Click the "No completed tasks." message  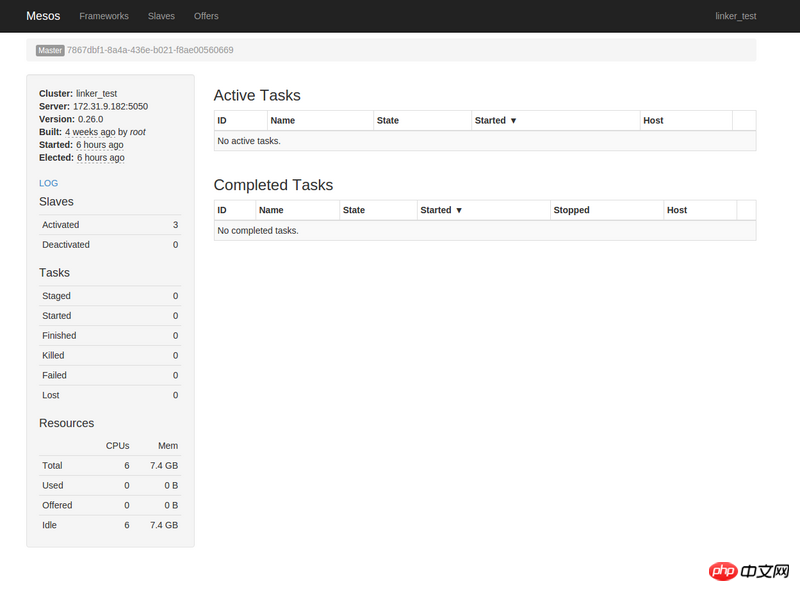[258, 231]
